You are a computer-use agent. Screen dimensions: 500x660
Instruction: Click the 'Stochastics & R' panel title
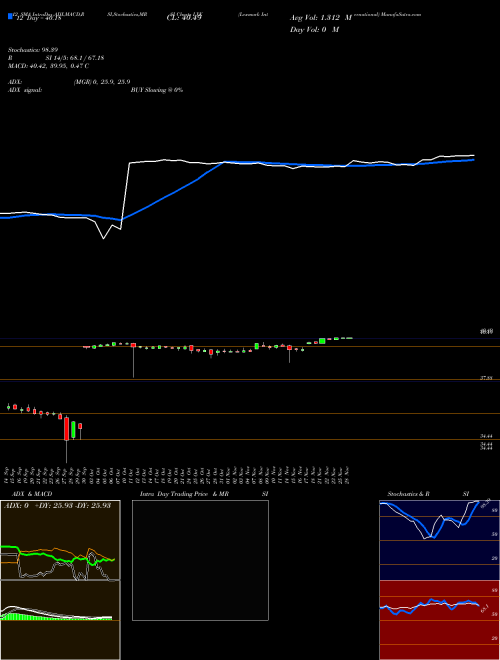(x=408, y=494)
